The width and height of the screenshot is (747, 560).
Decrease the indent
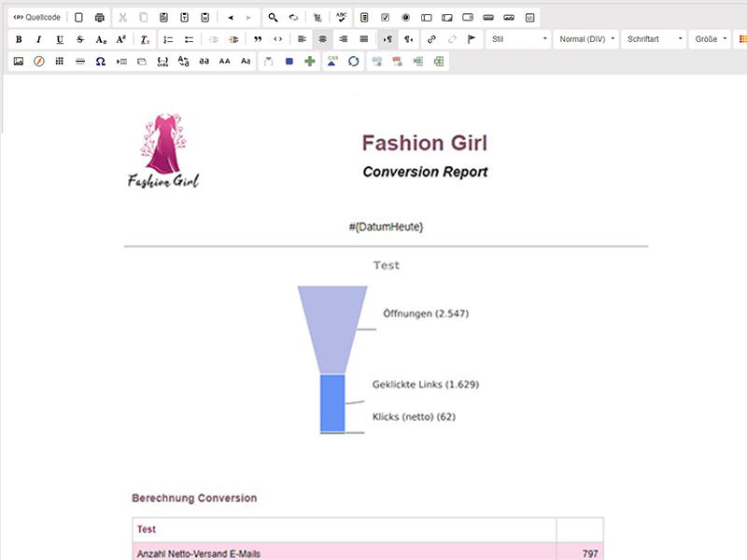(x=213, y=39)
